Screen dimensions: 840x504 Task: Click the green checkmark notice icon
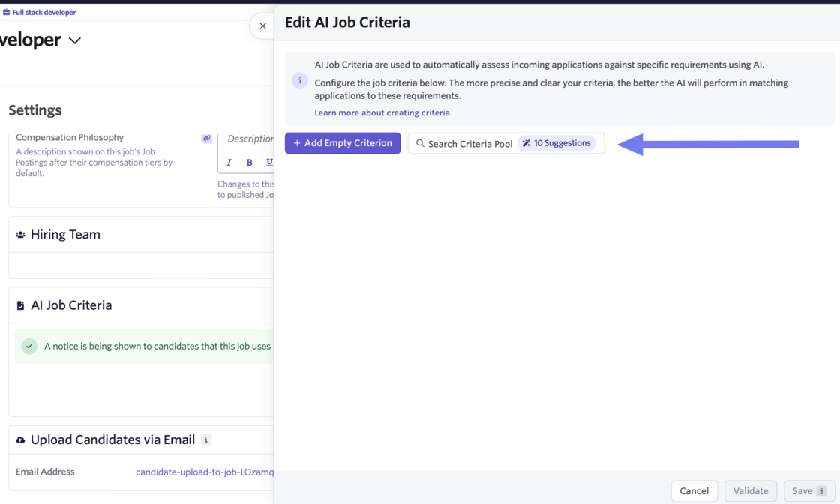click(29, 346)
